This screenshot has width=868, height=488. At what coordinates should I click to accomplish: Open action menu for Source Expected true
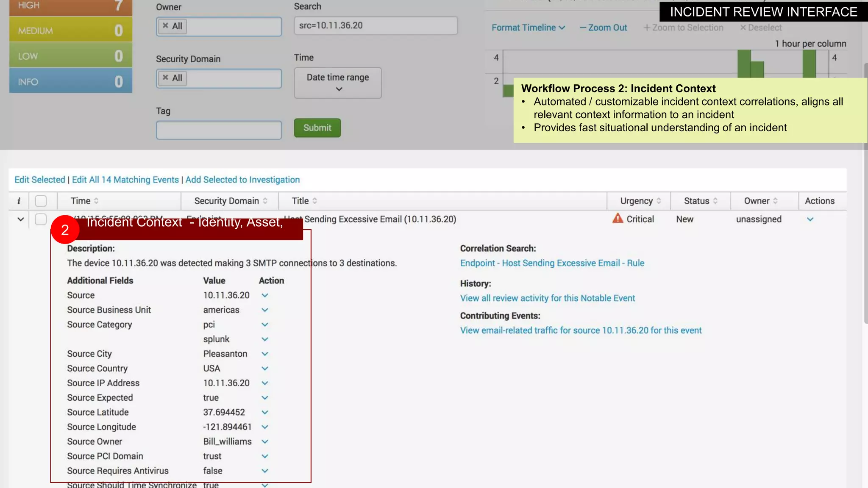265,398
